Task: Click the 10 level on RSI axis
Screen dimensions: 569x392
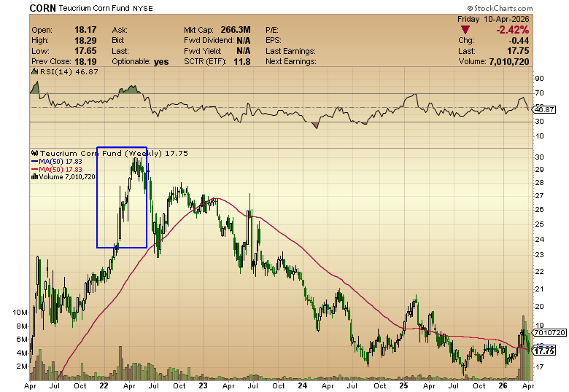Action: (x=539, y=136)
